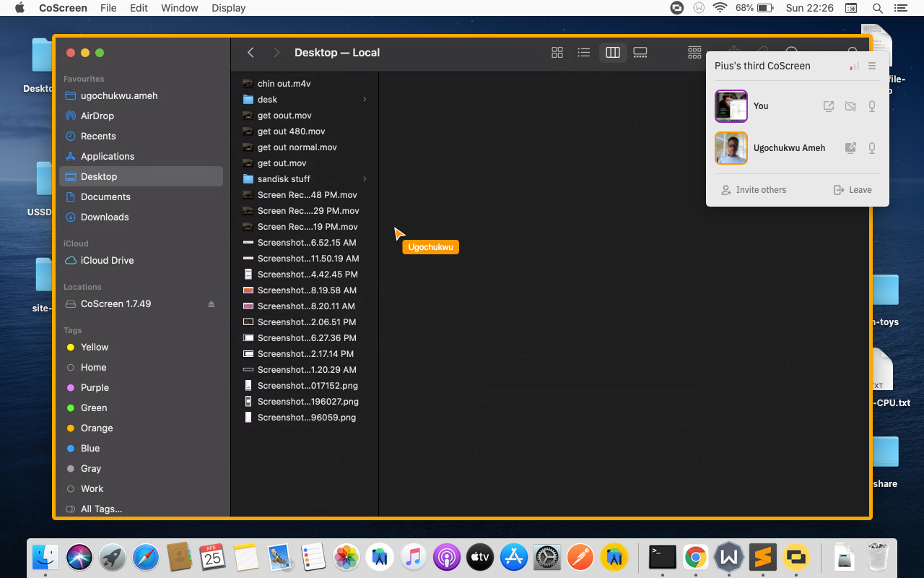This screenshot has width=924, height=578.
Task: Open the File menu
Action: coord(108,8)
